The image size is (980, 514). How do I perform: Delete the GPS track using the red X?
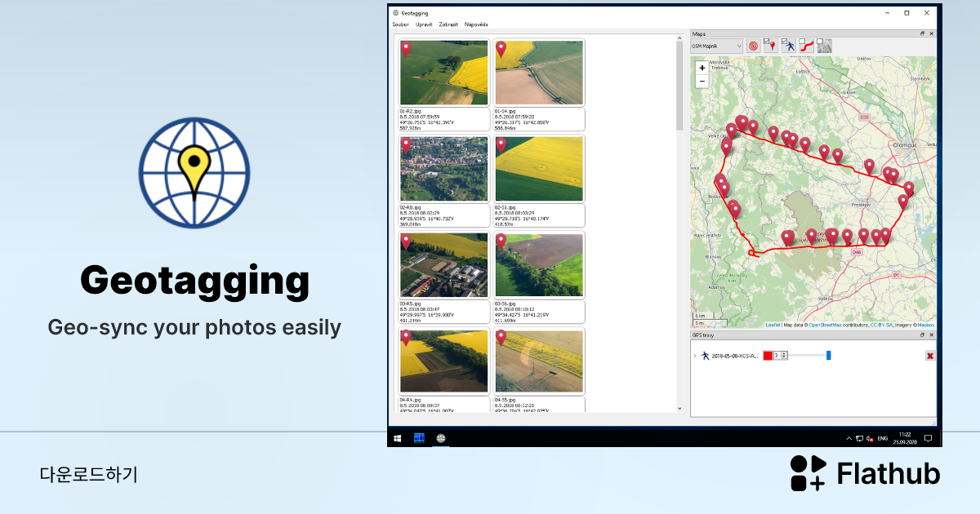click(930, 355)
